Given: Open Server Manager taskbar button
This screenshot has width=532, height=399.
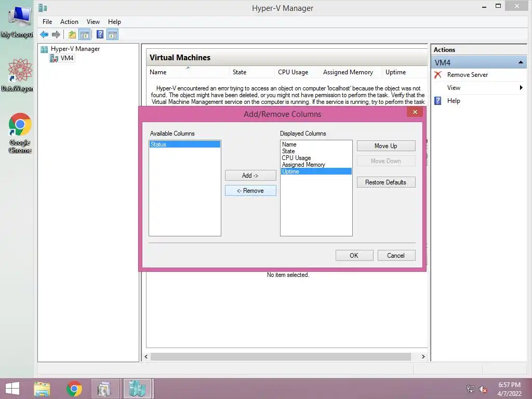Looking at the screenshot, I should (x=105, y=389).
